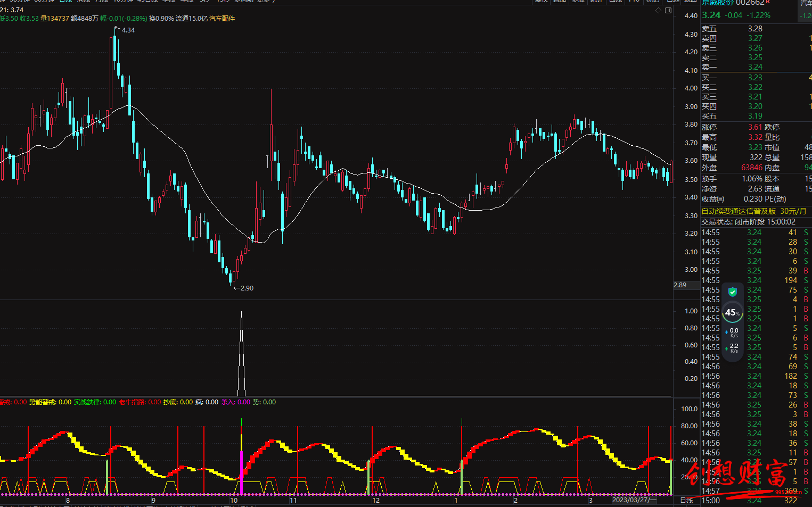Click the 老牛指路: 0.00 indicator label
The width and height of the screenshot is (812, 507).
pyautogui.click(x=140, y=402)
